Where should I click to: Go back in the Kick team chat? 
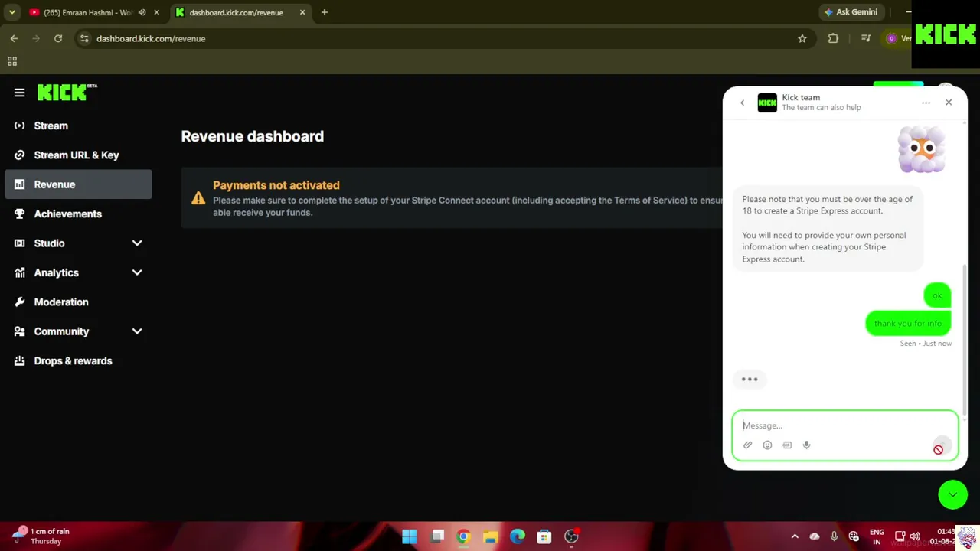pyautogui.click(x=742, y=103)
